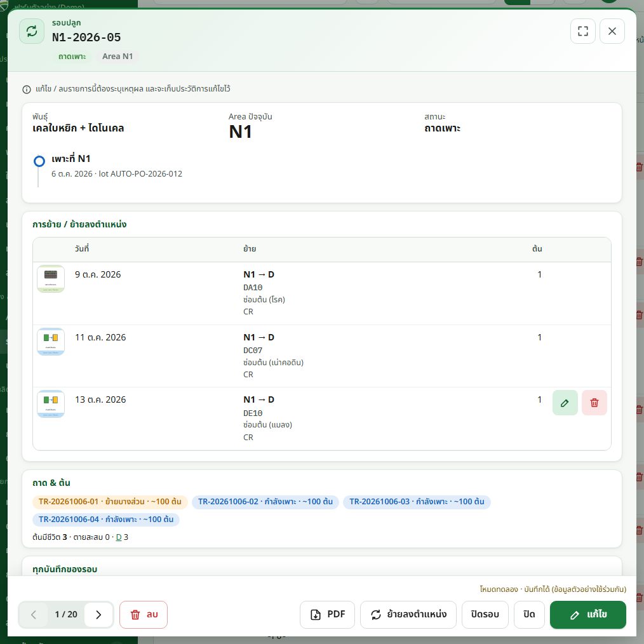644x644 pixels.
Task: Click the ปิดรอบ button
Action: (x=485, y=614)
